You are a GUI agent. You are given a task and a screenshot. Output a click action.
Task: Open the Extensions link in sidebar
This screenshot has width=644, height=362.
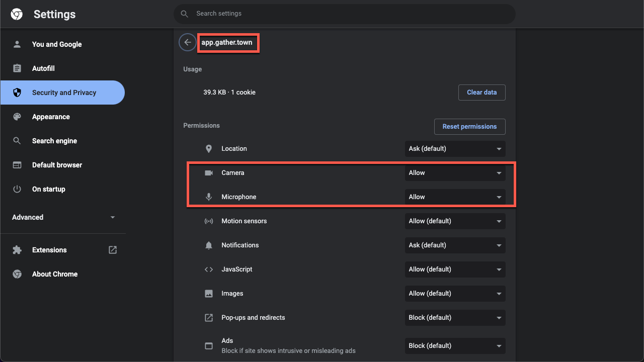click(x=62, y=250)
